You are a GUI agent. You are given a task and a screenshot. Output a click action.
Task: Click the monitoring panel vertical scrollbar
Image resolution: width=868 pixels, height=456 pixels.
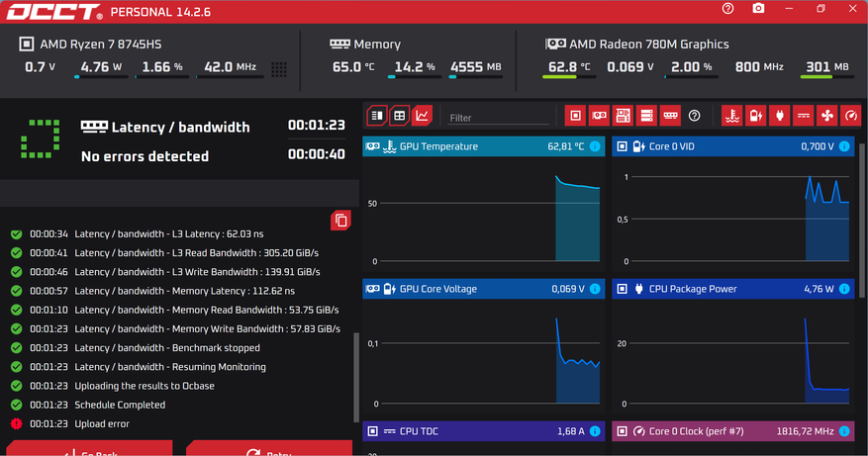pyautogui.click(x=862, y=219)
